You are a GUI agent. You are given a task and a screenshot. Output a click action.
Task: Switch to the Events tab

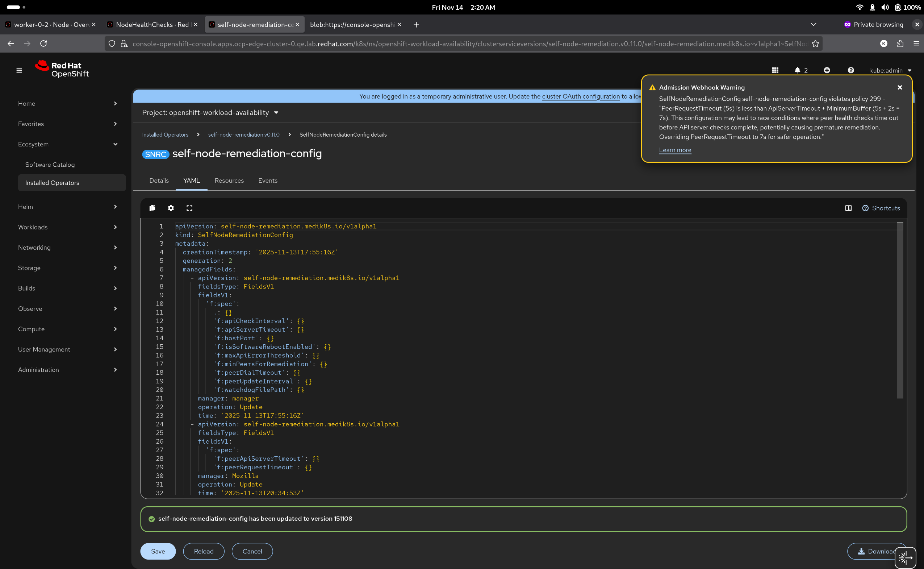268,180
